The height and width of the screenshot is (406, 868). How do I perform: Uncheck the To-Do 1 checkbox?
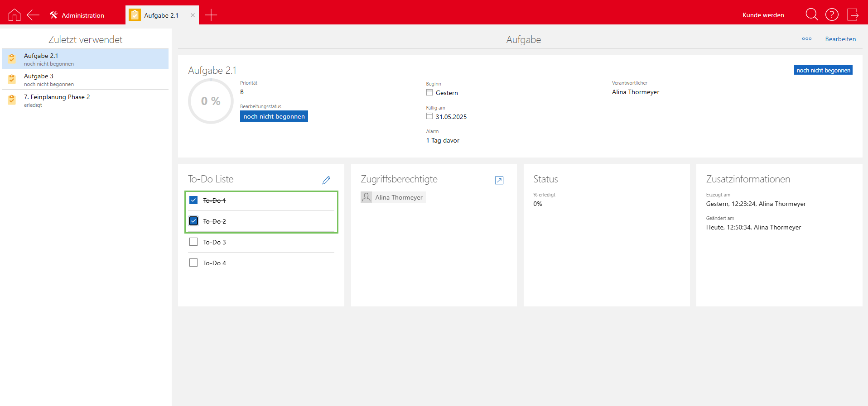(x=193, y=200)
